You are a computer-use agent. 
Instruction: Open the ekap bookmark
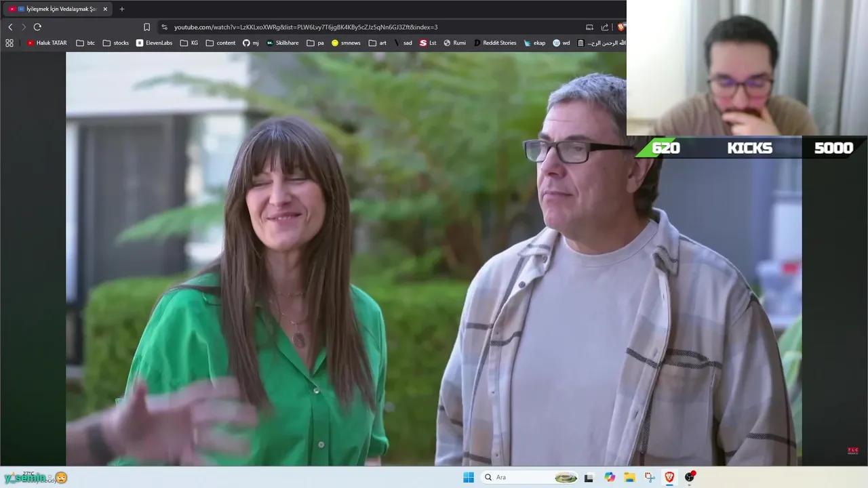pos(534,43)
